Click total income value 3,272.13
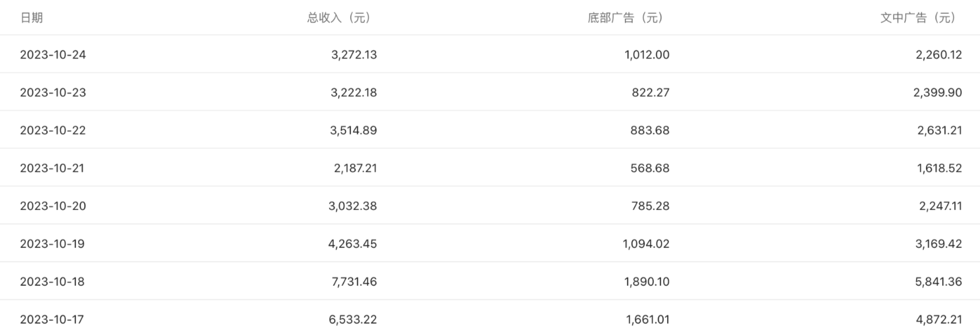Viewport: 980px width, 331px height. [354, 55]
